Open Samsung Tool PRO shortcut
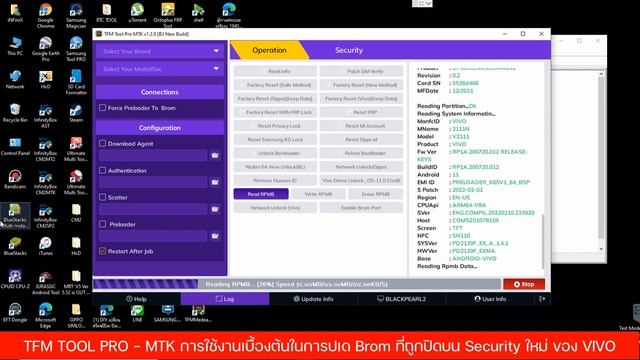The image size is (640, 360). pos(76,49)
